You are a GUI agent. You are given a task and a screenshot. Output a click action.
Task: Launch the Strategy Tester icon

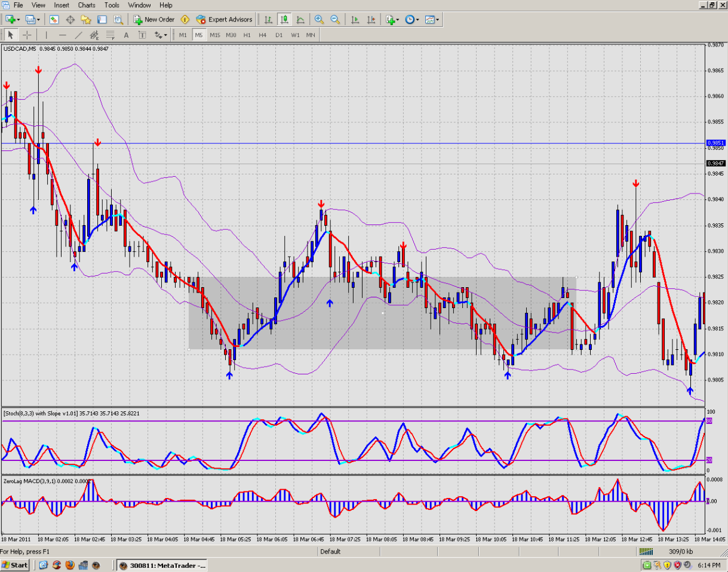click(x=118, y=19)
